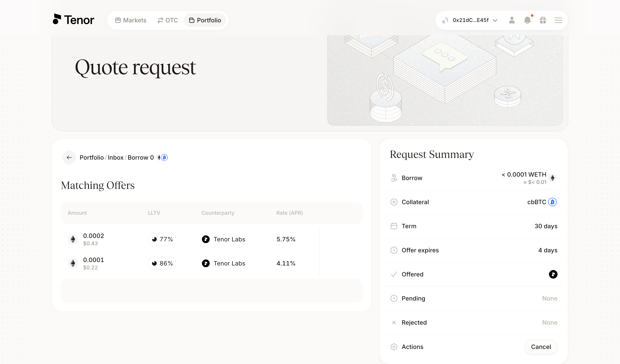Image resolution: width=620 pixels, height=364 pixels.
Task: Open the Markets tab
Action: click(131, 20)
